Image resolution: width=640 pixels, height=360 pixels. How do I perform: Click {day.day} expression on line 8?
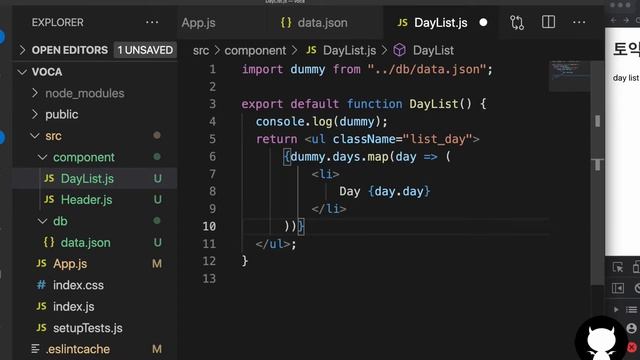pyautogui.click(x=399, y=191)
